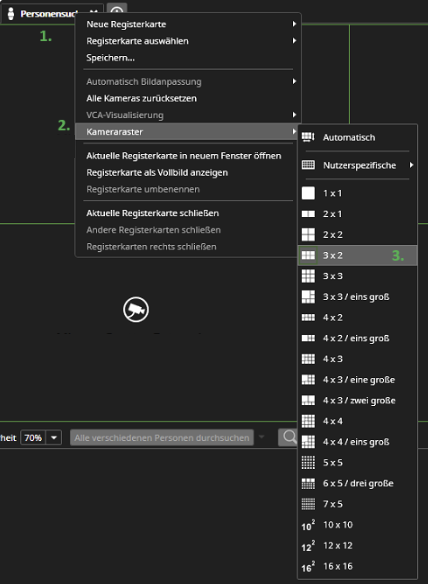Image resolution: width=428 pixels, height=584 pixels.
Task: Click the no-camera placeholder icon
Action: [136, 309]
